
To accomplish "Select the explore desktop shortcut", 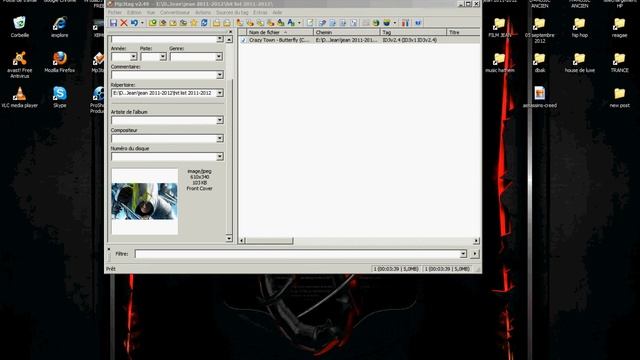I will pos(60,27).
